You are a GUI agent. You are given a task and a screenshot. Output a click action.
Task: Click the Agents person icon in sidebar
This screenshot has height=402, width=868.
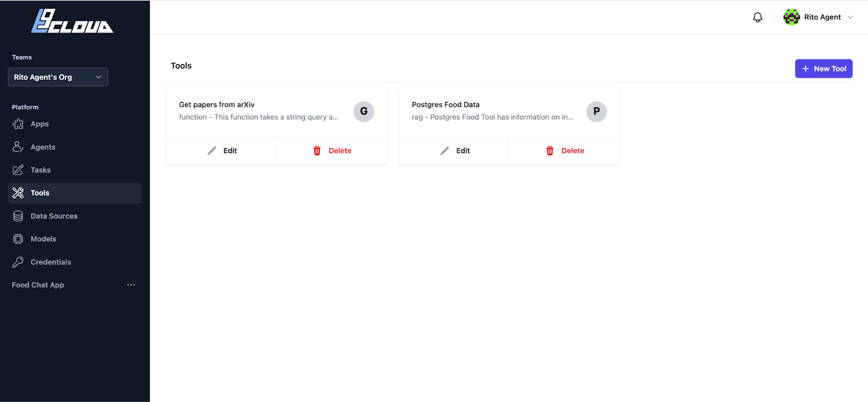click(x=18, y=147)
